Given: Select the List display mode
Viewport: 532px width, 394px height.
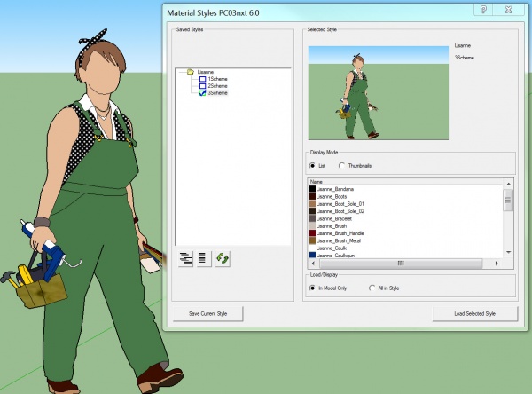Looking at the screenshot, I should pos(312,165).
